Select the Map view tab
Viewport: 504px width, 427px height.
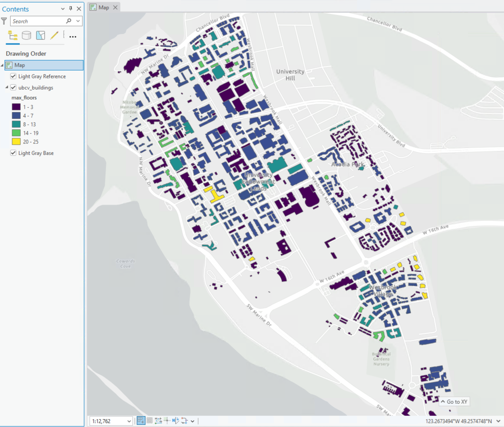click(104, 8)
